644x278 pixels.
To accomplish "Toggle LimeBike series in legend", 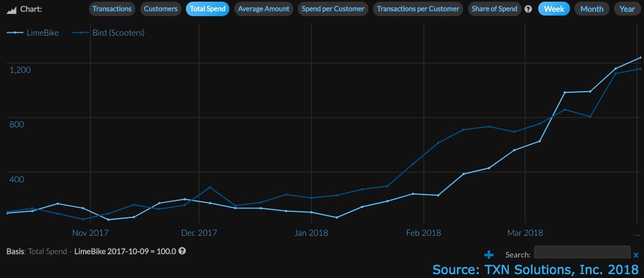I will [33, 33].
